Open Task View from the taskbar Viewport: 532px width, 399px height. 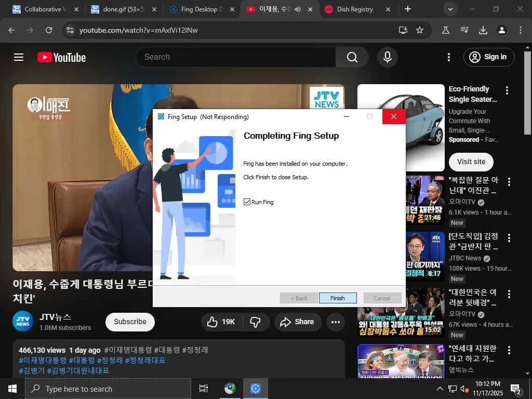pos(203,389)
